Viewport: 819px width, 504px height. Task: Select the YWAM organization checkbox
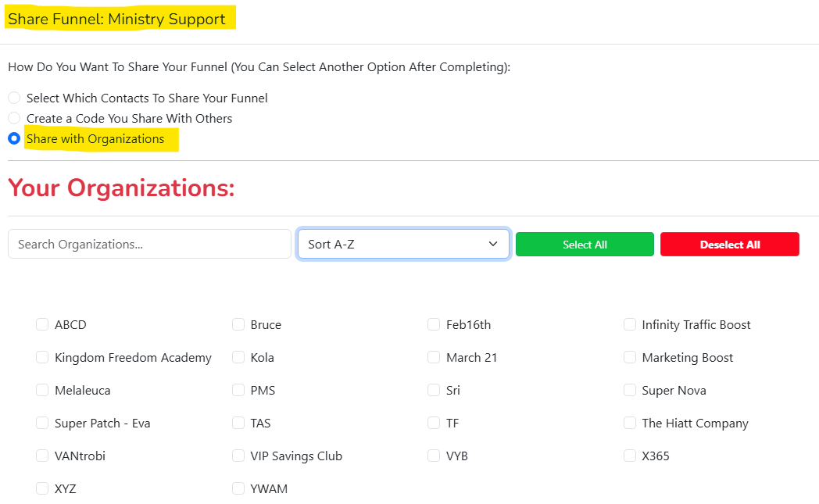(x=238, y=488)
